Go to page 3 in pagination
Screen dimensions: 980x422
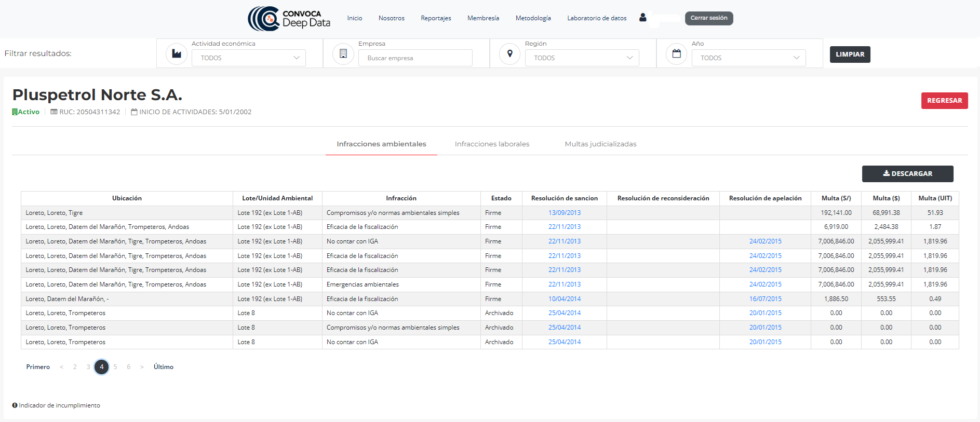point(88,367)
